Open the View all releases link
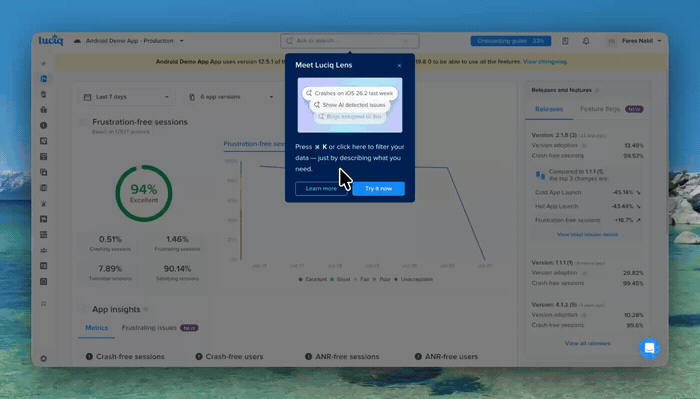The image size is (700, 399). (588, 343)
